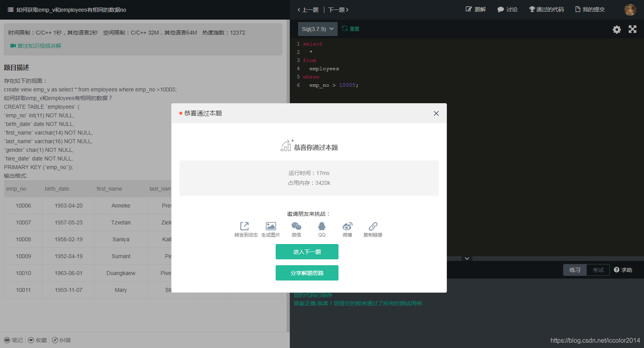Click the table cell 'Anneke'

[x=121, y=206]
